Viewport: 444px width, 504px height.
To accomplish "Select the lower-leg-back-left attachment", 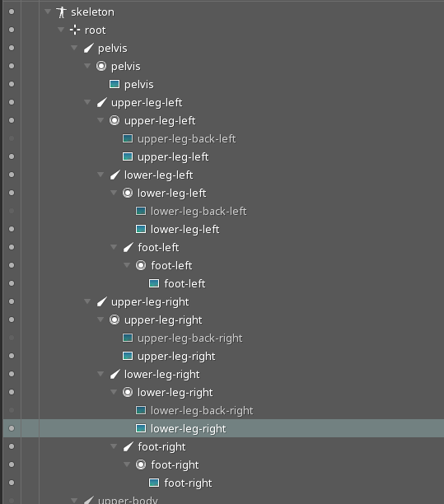I will 199,211.
